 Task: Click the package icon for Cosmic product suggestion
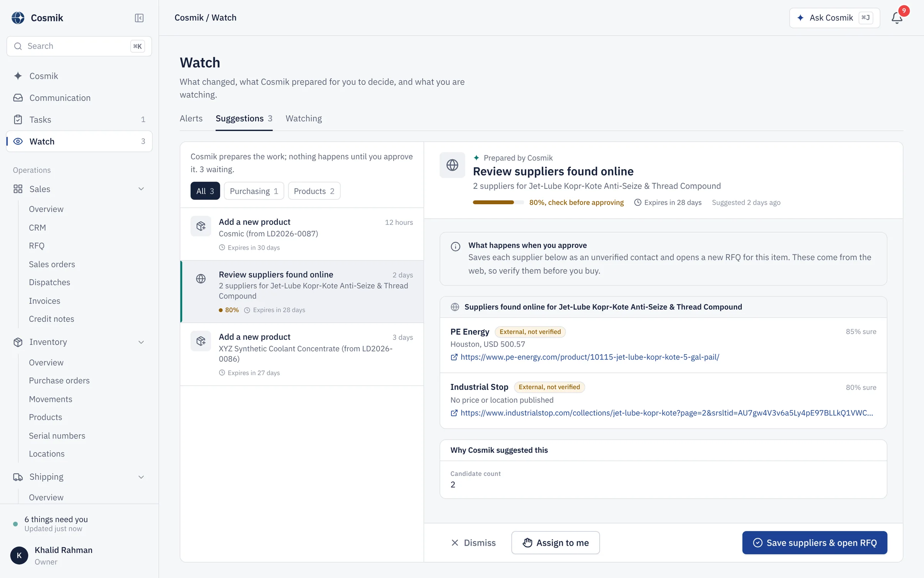click(x=201, y=226)
